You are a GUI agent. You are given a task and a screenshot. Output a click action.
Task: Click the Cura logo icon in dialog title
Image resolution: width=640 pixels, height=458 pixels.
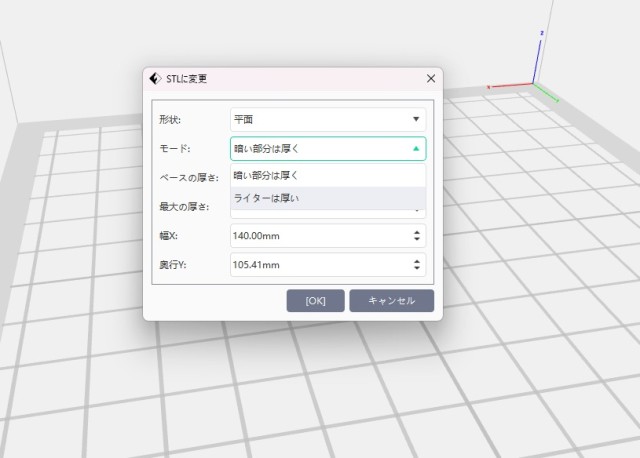coord(155,78)
